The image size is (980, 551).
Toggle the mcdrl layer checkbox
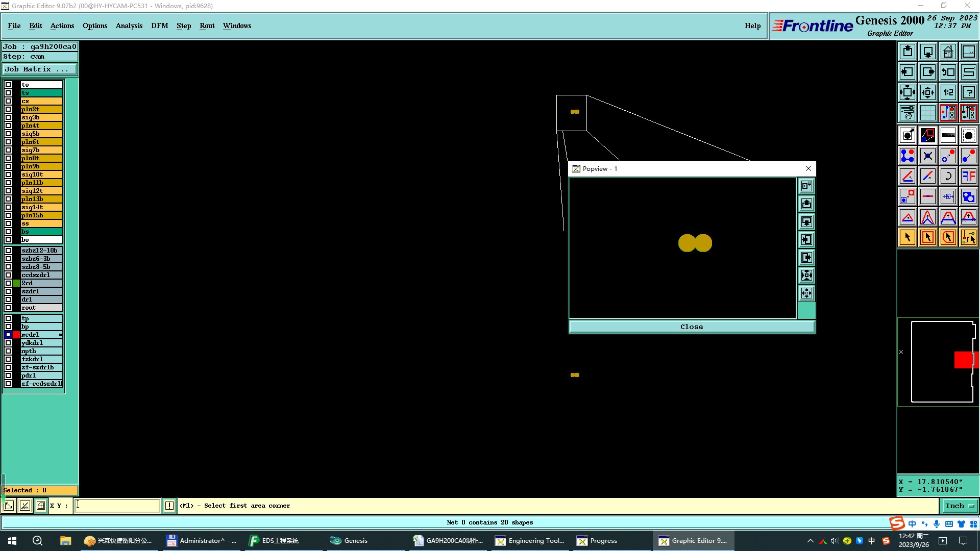8,335
